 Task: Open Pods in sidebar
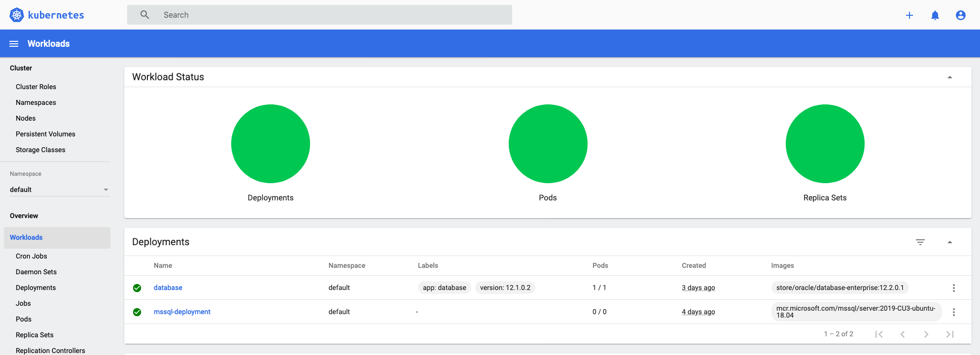(x=24, y=319)
